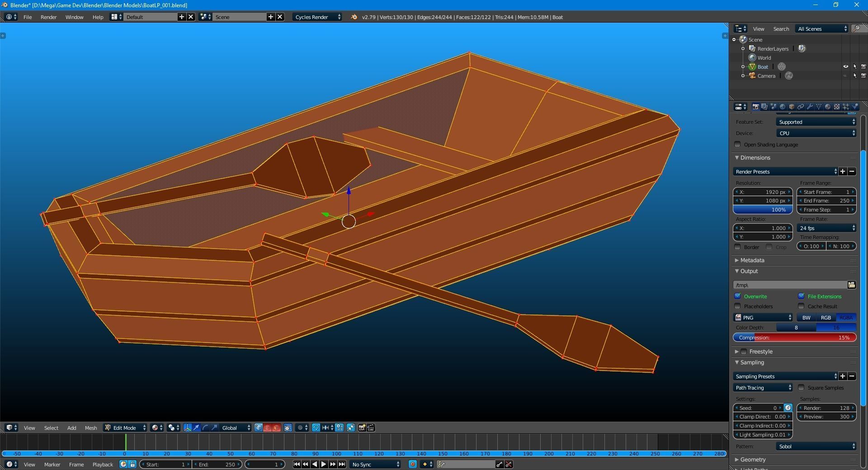Switch to vertex select mode
The height and width of the screenshot is (470, 868).
(259, 428)
